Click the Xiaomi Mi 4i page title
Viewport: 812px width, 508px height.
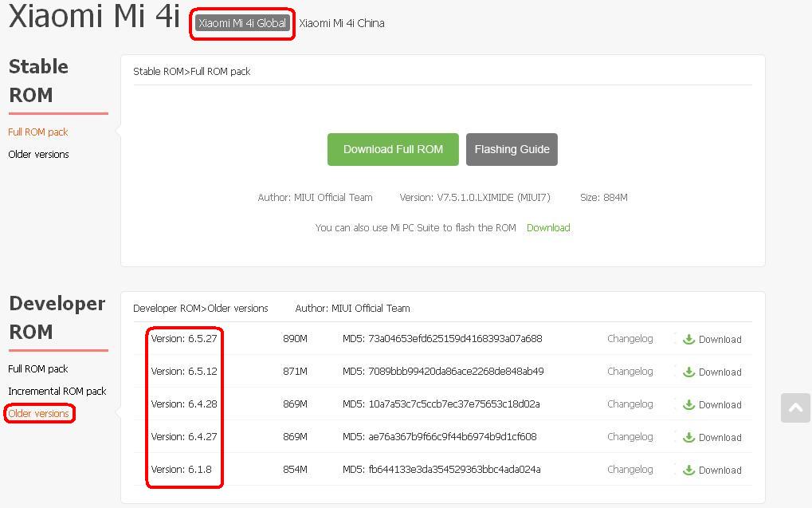(x=94, y=16)
